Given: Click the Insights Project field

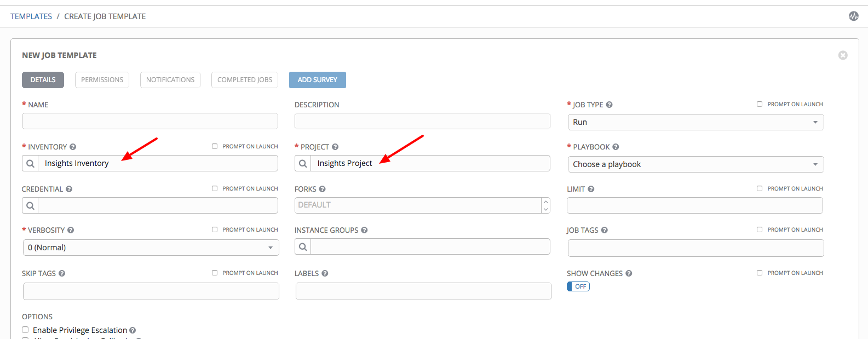Looking at the screenshot, I should [x=430, y=163].
